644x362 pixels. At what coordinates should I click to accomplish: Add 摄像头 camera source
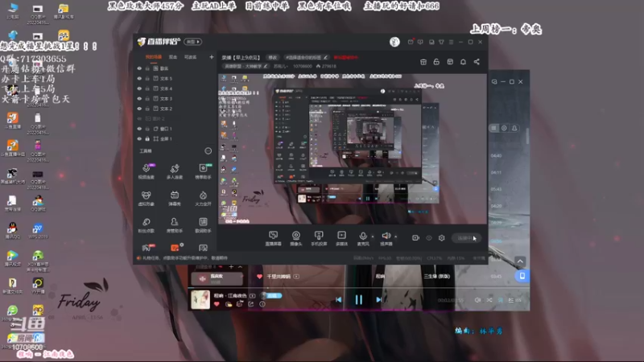point(295,238)
